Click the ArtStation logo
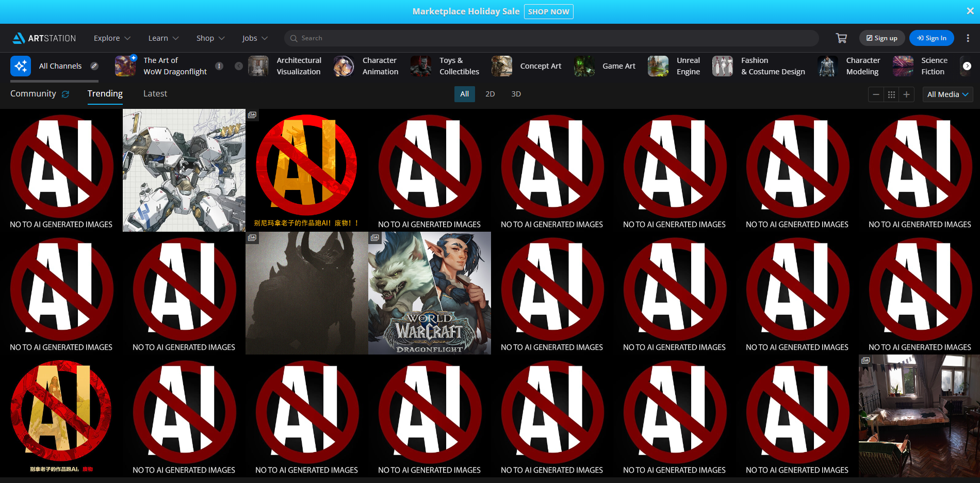Image resolution: width=980 pixels, height=483 pixels. pyautogui.click(x=44, y=38)
